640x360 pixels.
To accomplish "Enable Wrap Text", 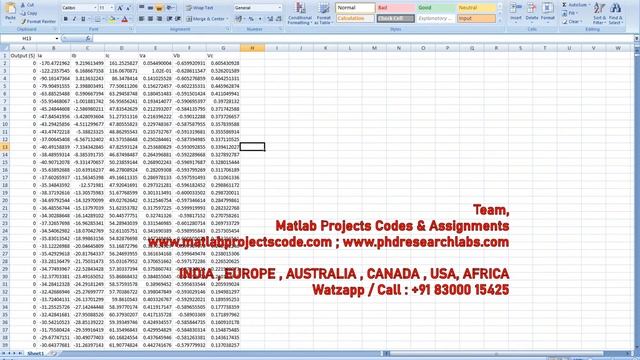I will pos(200,8).
